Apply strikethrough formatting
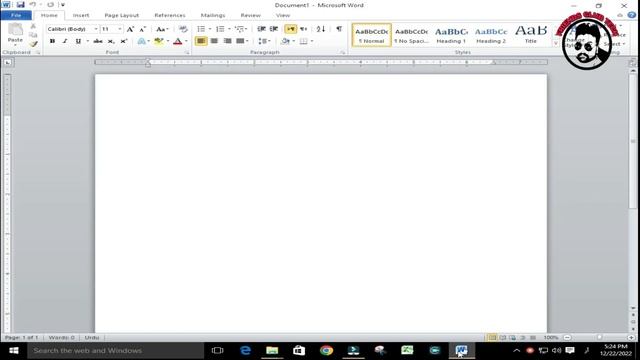The image size is (640, 360). click(x=98, y=41)
